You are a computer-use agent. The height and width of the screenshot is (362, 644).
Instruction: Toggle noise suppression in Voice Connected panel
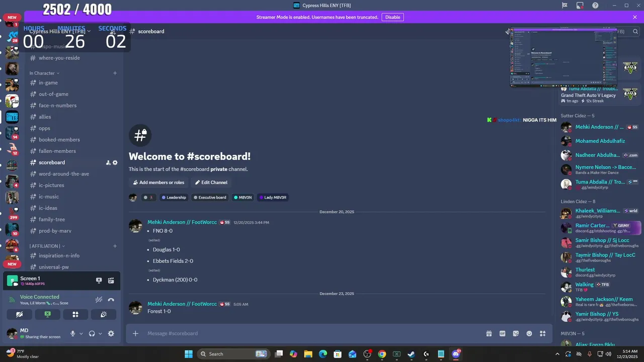tap(99, 300)
